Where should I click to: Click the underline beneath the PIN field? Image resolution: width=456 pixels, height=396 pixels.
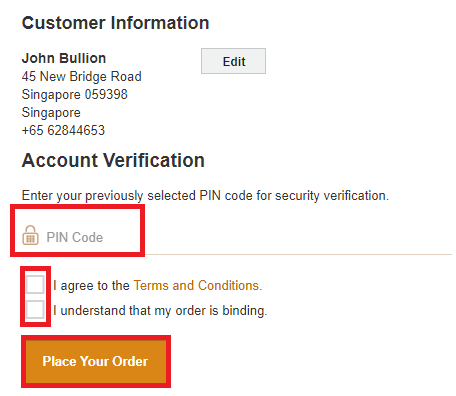pos(299,254)
